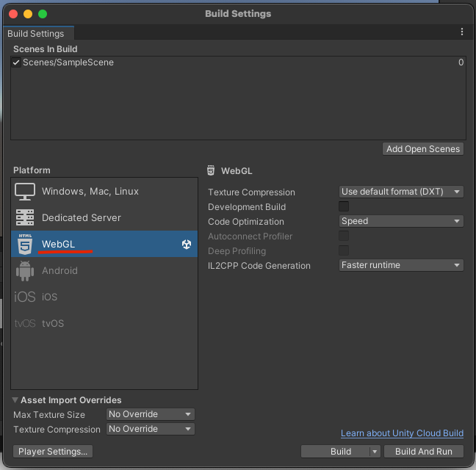Click Add Open Scenes button
The height and width of the screenshot is (470, 476).
pos(423,149)
